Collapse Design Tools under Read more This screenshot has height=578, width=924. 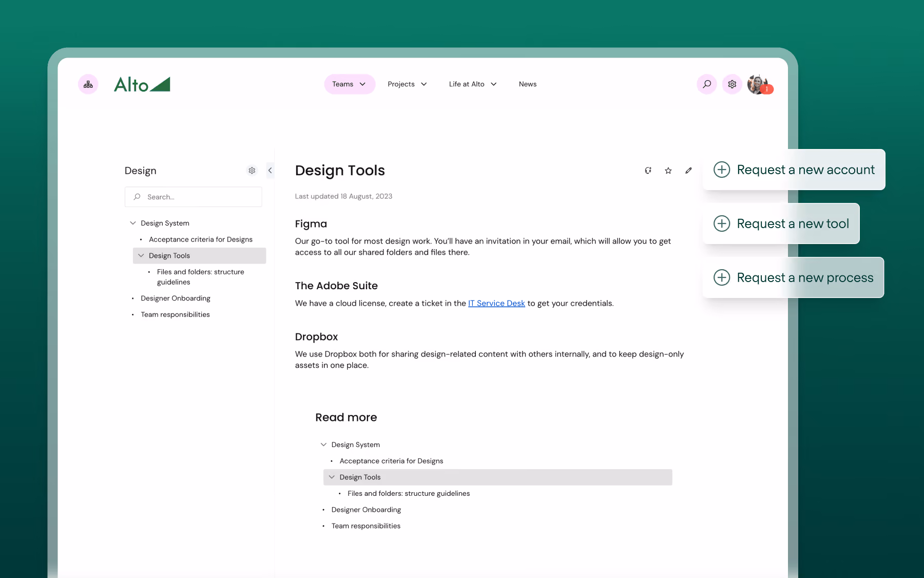332,477
